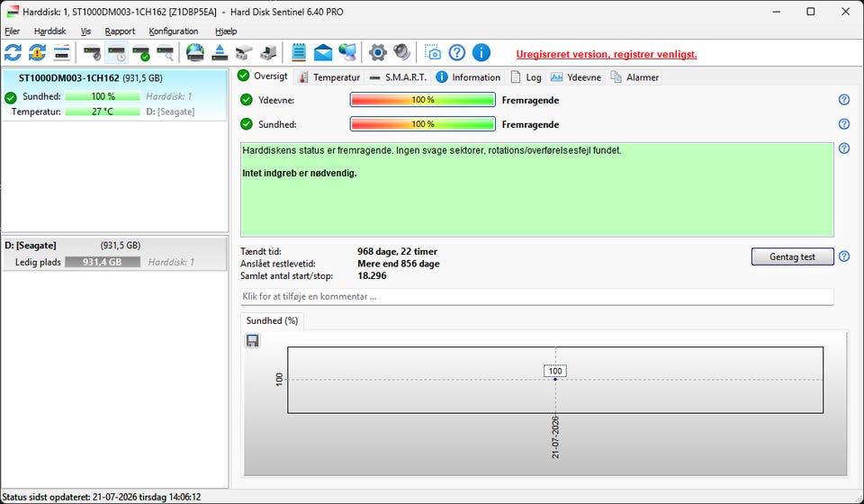Image resolution: width=864 pixels, height=504 pixels.
Task: Click the hard disk with shield icon
Action: [x=92, y=53]
